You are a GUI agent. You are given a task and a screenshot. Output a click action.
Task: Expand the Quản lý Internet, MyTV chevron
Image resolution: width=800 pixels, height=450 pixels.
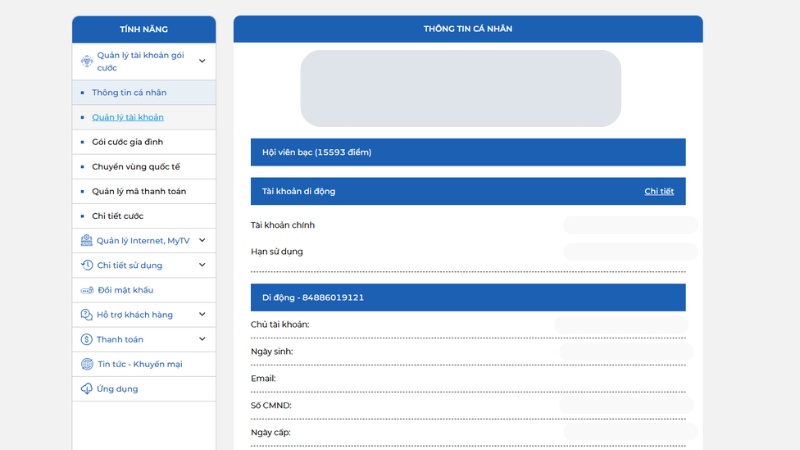[x=202, y=241]
